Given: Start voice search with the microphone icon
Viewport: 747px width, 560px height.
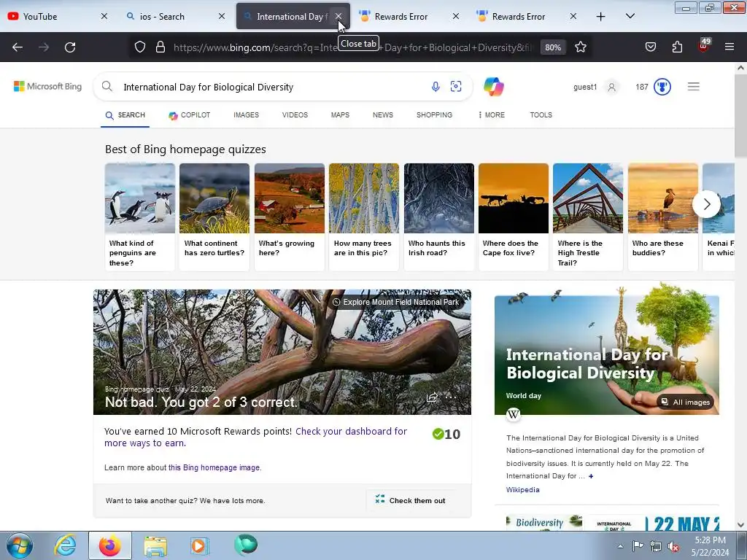Looking at the screenshot, I should (436, 87).
